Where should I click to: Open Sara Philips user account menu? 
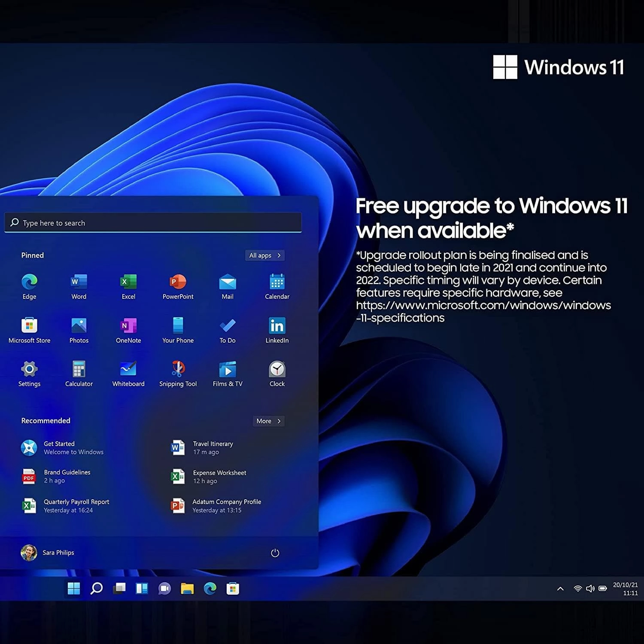[x=47, y=553]
